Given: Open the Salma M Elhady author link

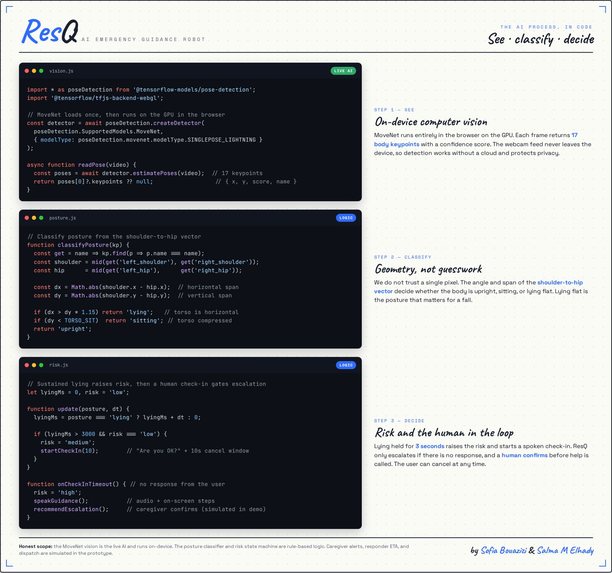Looking at the screenshot, I should coord(565,550).
